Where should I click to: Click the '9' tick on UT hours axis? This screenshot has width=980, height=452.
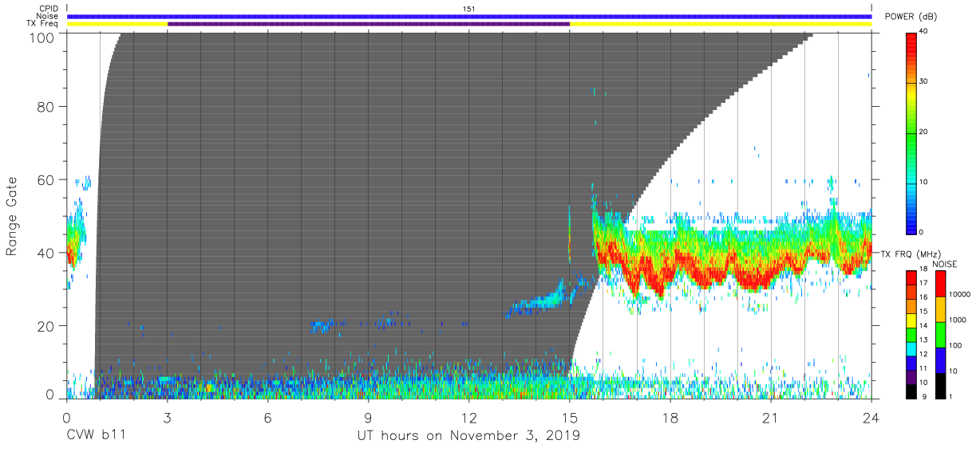(369, 417)
